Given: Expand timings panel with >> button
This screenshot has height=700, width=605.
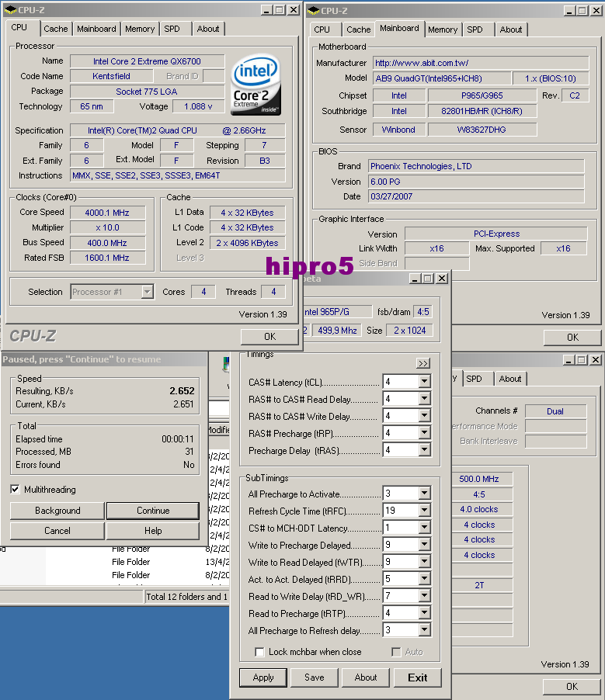Looking at the screenshot, I should [422, 363].
